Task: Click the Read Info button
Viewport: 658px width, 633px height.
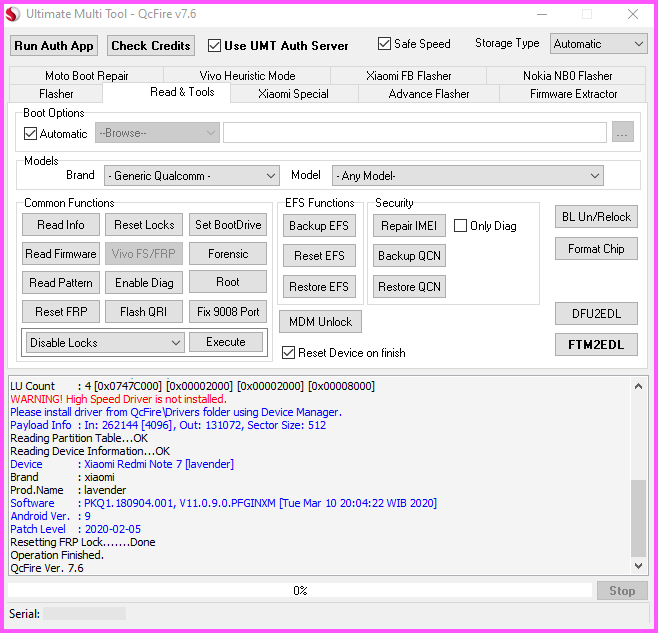Action: 61,225
